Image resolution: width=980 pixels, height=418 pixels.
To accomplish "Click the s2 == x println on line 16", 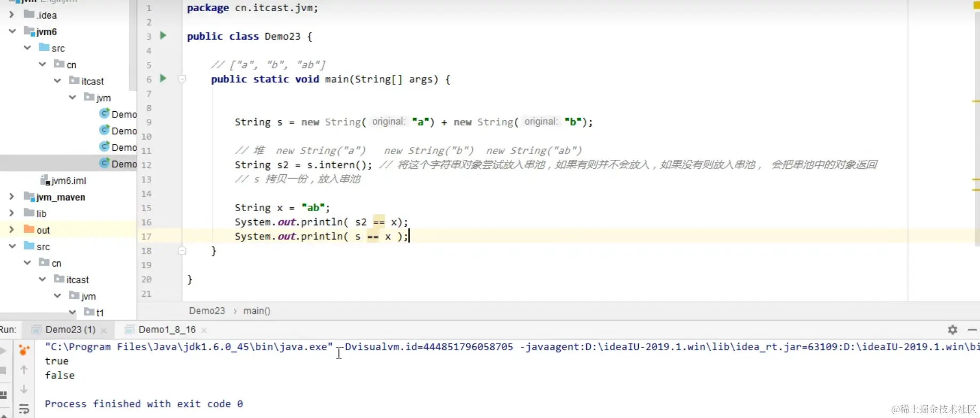I will click(322, 222).
